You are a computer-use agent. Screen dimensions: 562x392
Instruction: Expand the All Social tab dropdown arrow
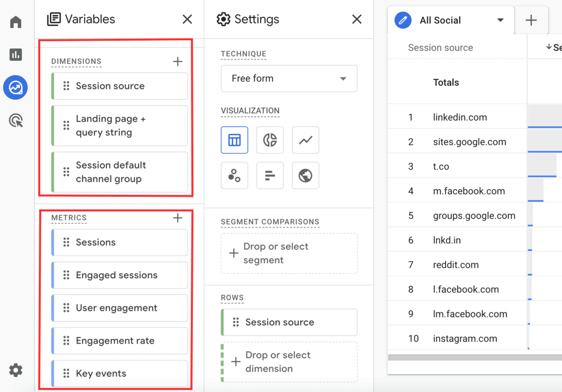[500, 21]
